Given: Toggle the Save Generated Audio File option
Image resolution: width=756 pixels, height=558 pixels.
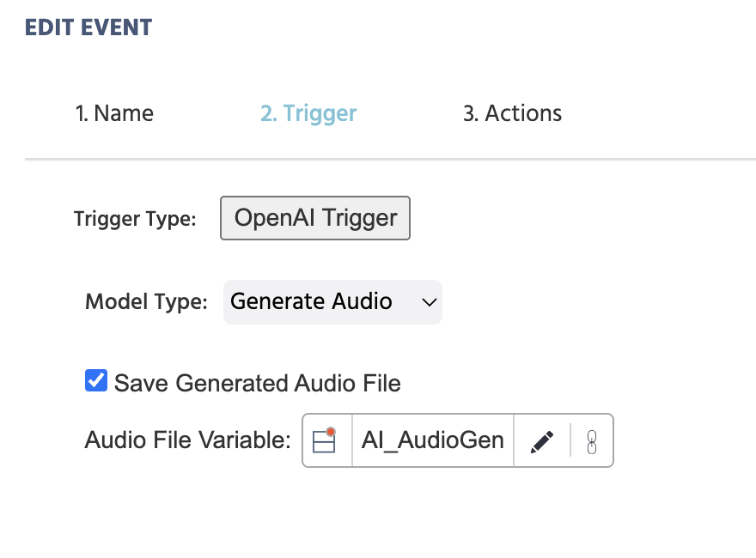Looking at the screenshot, I should tap(95, 379).
